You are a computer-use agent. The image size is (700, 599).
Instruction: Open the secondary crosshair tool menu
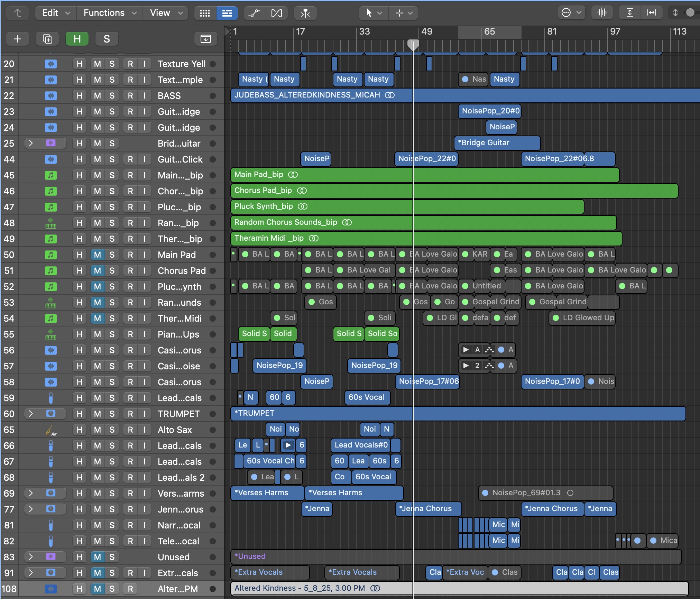coord(403,13)
